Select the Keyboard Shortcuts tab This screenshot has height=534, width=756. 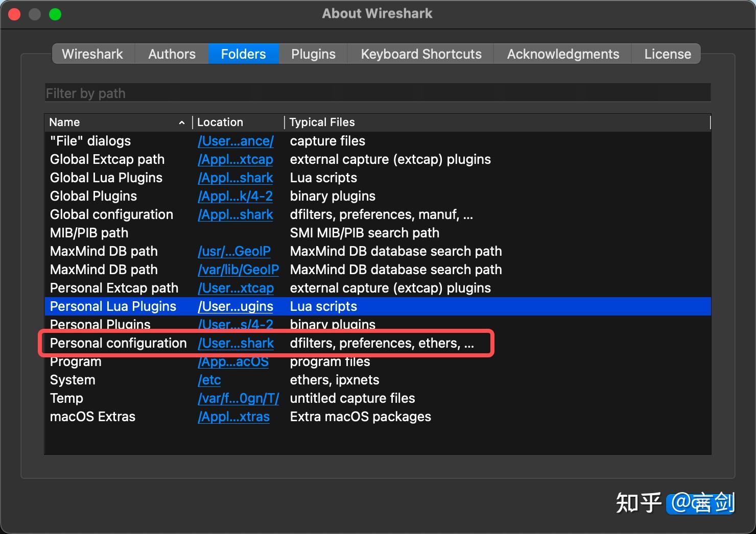[x=420, y=54]
